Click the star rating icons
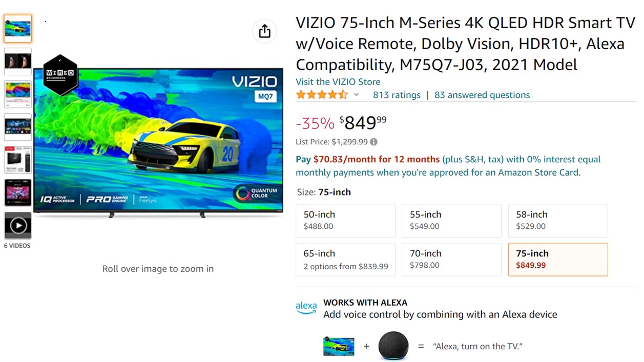 point(321,95)
